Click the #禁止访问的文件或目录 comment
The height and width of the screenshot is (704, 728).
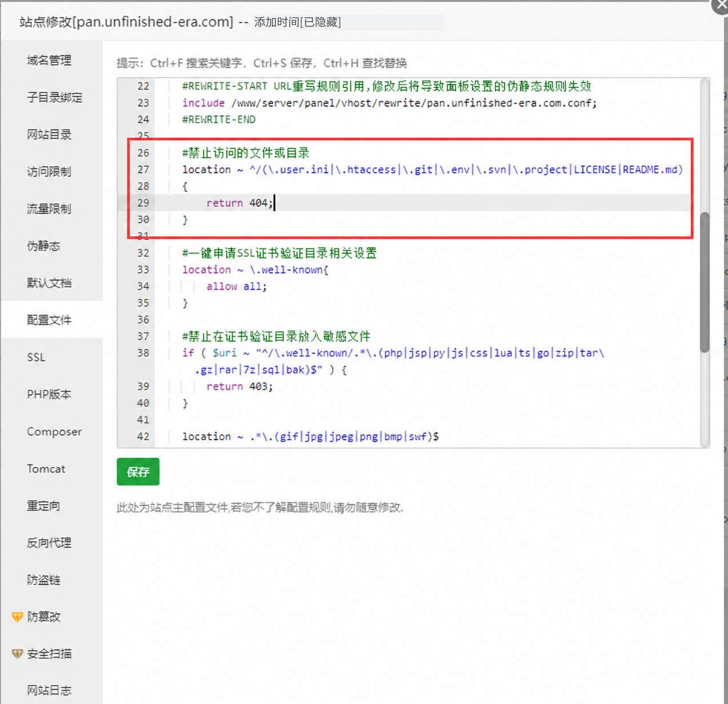[x=246, y=153]
